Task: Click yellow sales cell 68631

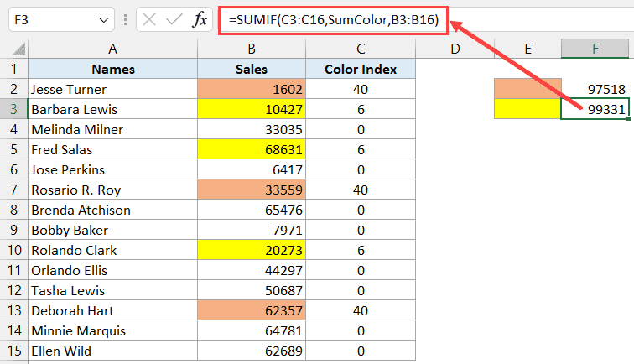Action: click(252, 149)
